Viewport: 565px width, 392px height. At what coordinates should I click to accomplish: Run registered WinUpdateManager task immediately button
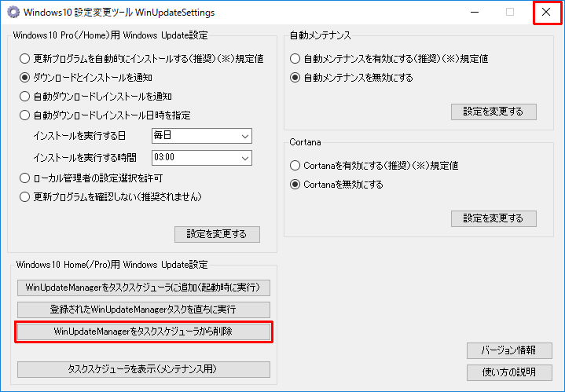click(x=144, y=310)
